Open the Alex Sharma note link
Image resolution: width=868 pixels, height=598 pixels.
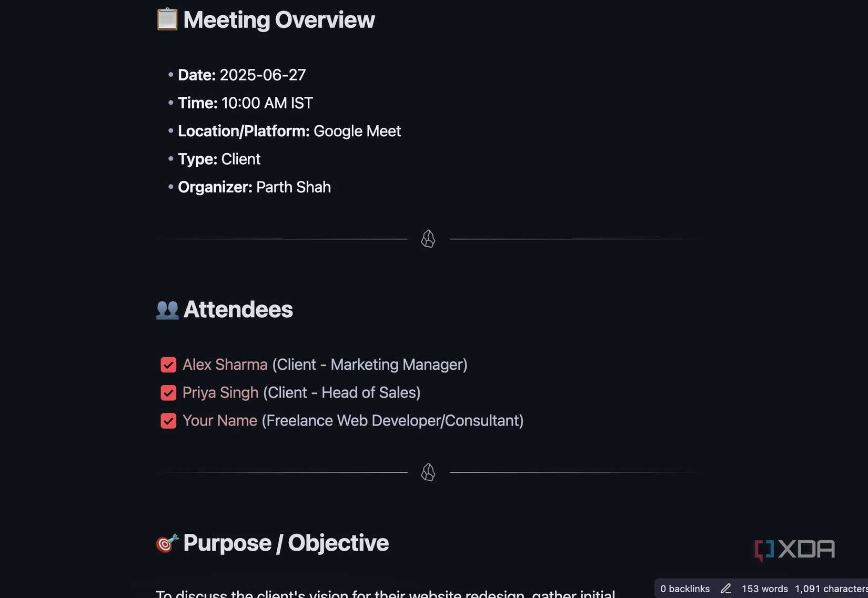tap(225, 364)
